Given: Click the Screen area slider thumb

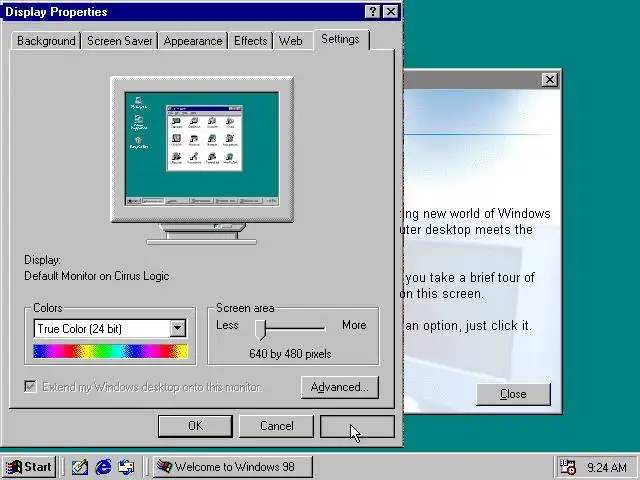Looking at the screenshot, I should [260, 330].
